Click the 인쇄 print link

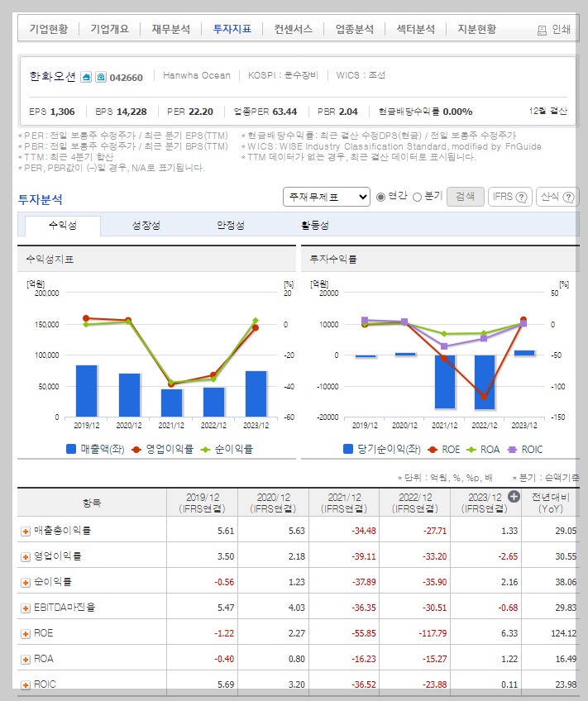tap(561, 30)
